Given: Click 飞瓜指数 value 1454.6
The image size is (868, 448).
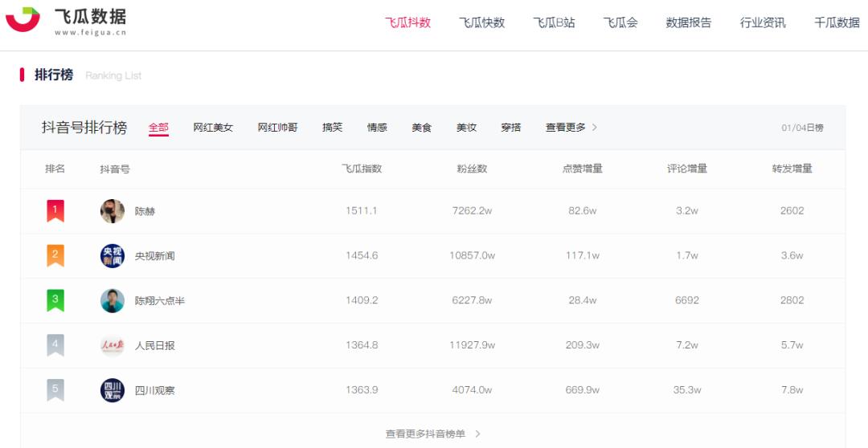Looking at the screenshot, I should coord(362,255).
